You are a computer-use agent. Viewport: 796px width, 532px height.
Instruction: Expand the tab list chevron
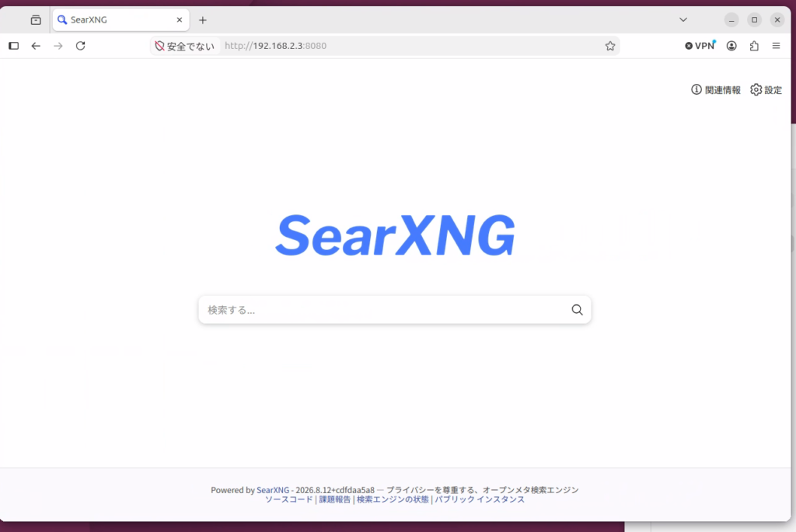click(683, 19)
